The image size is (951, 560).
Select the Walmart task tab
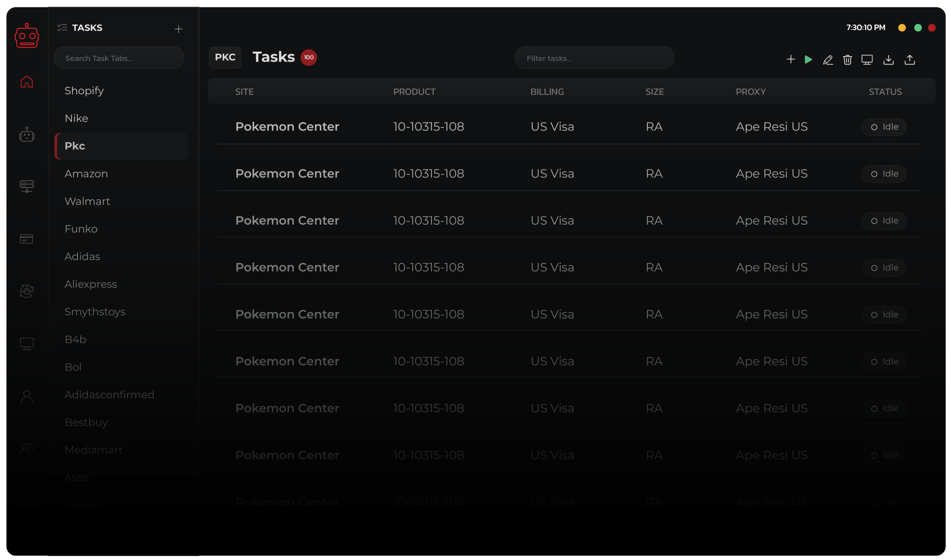87,201
